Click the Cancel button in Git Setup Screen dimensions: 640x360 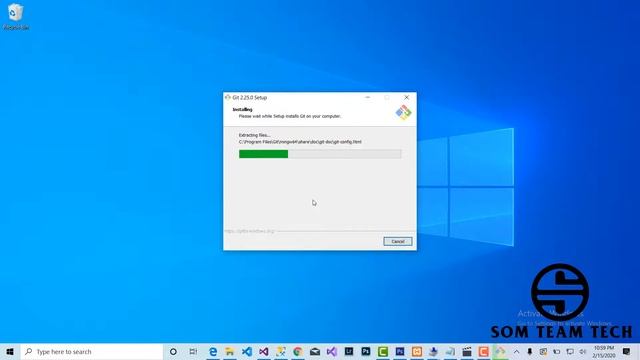click(398, 241)
